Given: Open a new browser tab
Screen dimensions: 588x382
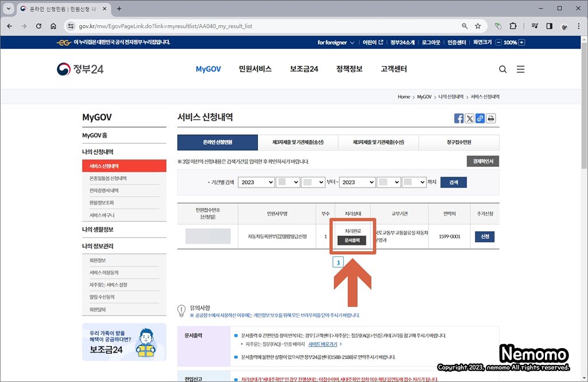Looking at the screenshot, I should click(119, 9).
